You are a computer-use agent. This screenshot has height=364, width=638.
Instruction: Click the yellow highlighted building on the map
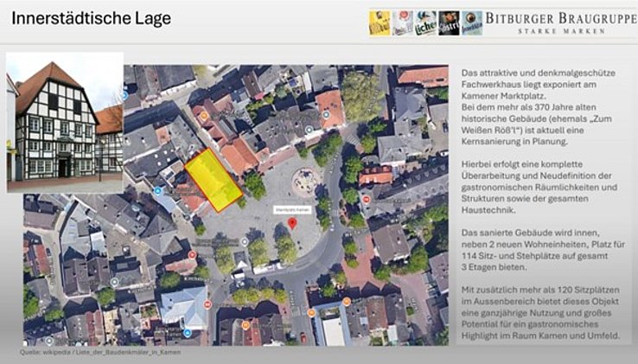[x=214, y=179]
